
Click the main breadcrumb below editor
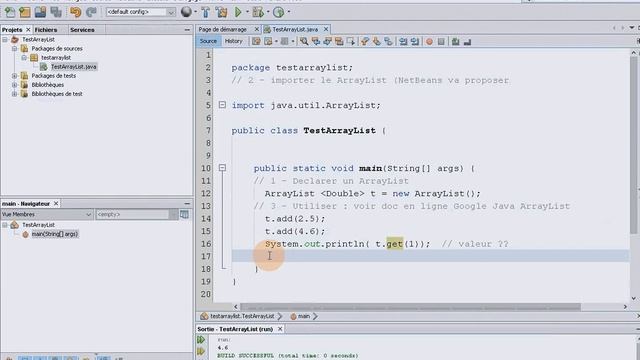pos(304,316)
